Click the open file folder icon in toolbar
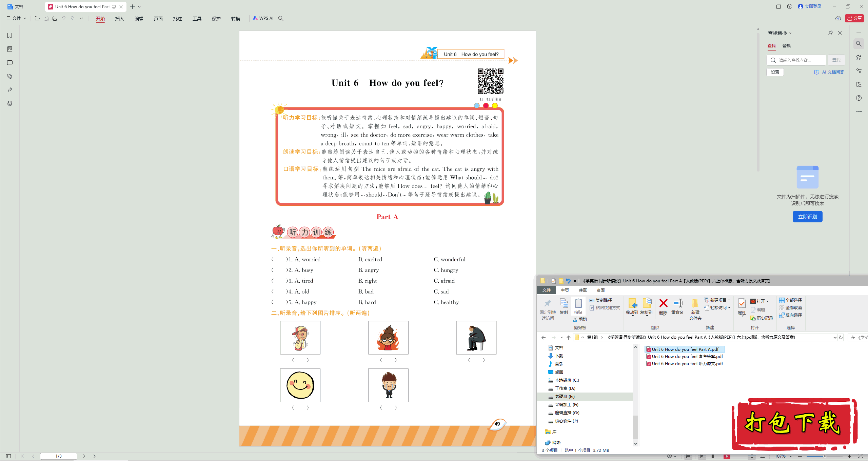The width and height of the screenshot is (868, 461). click(37, 18)
